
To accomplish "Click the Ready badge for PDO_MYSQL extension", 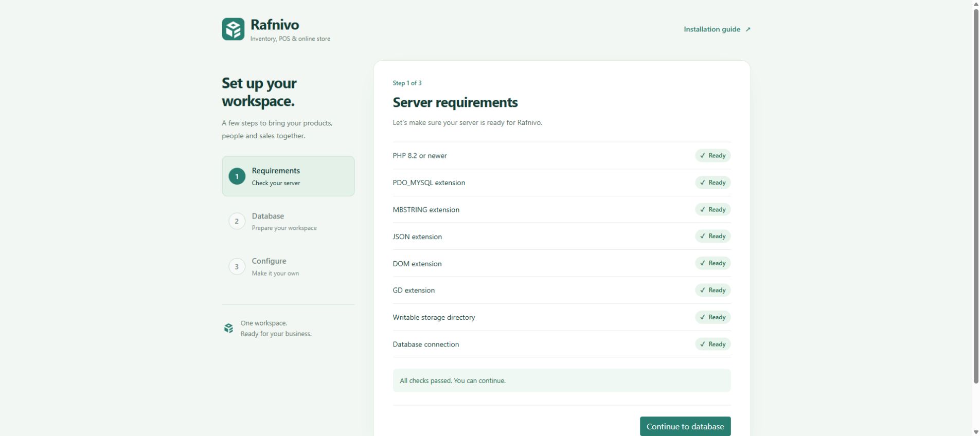I will pyautogui.click(x=712, y=183).
